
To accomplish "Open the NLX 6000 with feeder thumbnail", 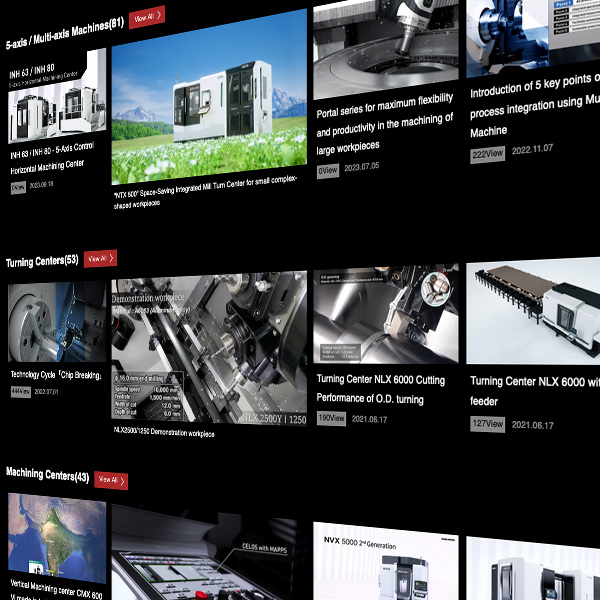I will pyautogui.click(x=533, y=311).
